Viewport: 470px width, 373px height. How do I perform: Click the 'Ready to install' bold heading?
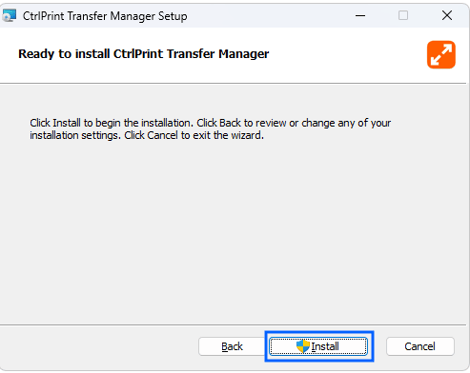pyautogui.click(x=143, y=54)
